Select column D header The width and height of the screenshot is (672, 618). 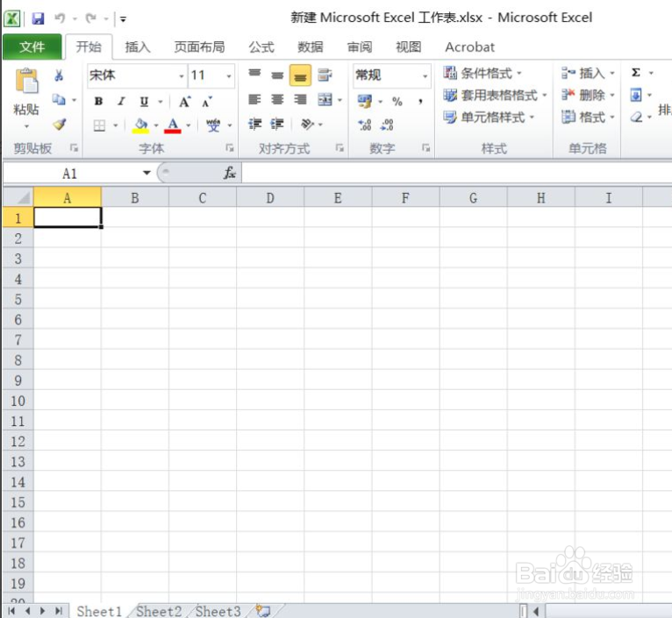coord(270,197)
